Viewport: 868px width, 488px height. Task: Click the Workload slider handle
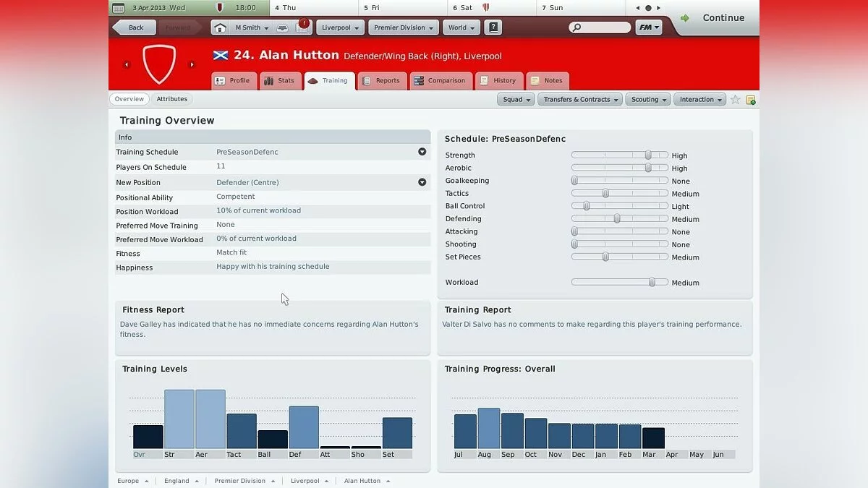(x=652, y=282)
